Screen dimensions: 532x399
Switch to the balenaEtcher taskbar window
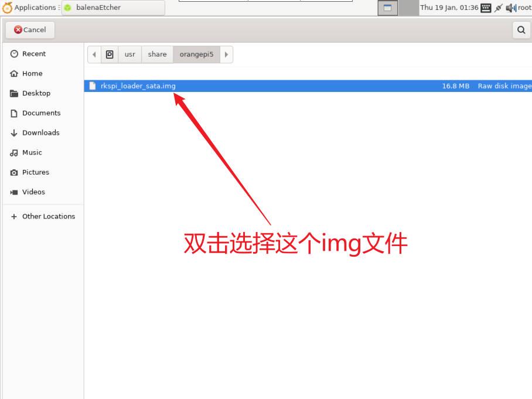(x=113, y=8)
